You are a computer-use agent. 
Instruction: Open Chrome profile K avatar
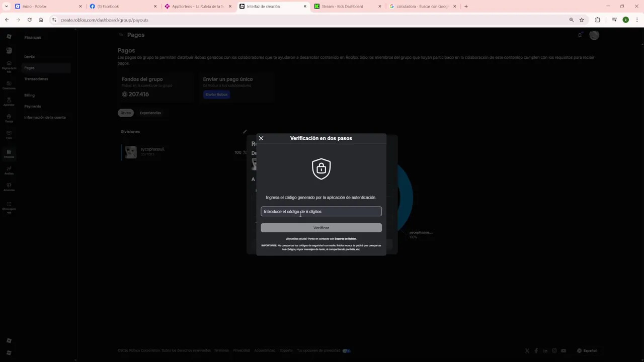[625, 20]
